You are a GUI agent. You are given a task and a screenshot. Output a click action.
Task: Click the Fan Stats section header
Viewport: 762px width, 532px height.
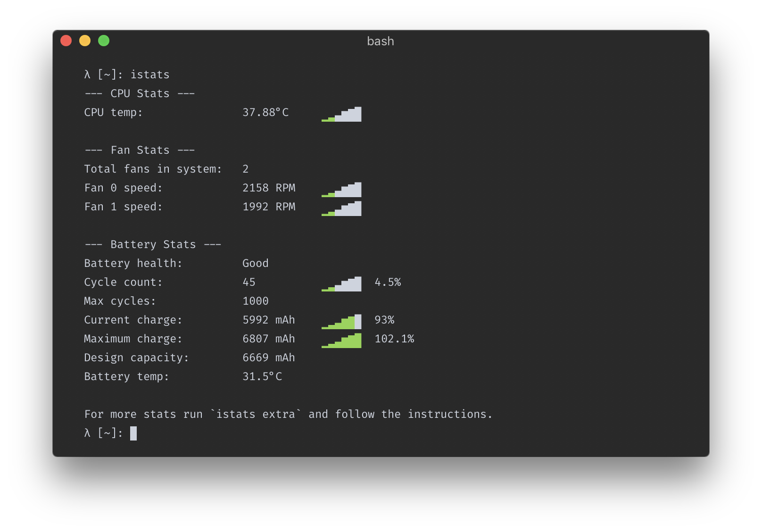(139, 150)
